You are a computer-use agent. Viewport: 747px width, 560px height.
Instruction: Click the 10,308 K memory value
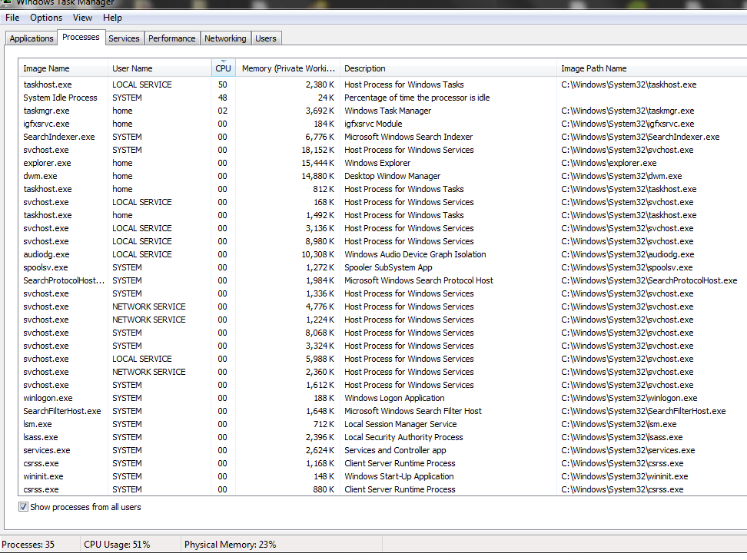pyautogui.click(x=317, y=254)
